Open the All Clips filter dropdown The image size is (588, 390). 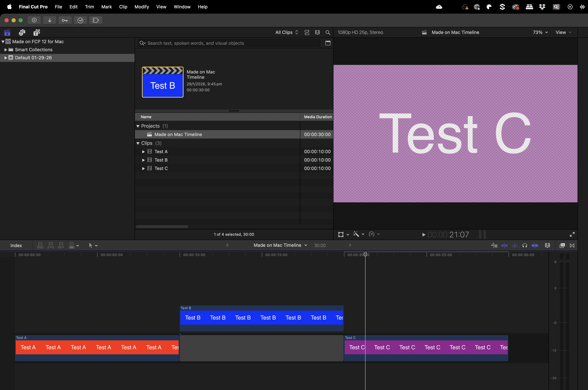coord(286,32)
